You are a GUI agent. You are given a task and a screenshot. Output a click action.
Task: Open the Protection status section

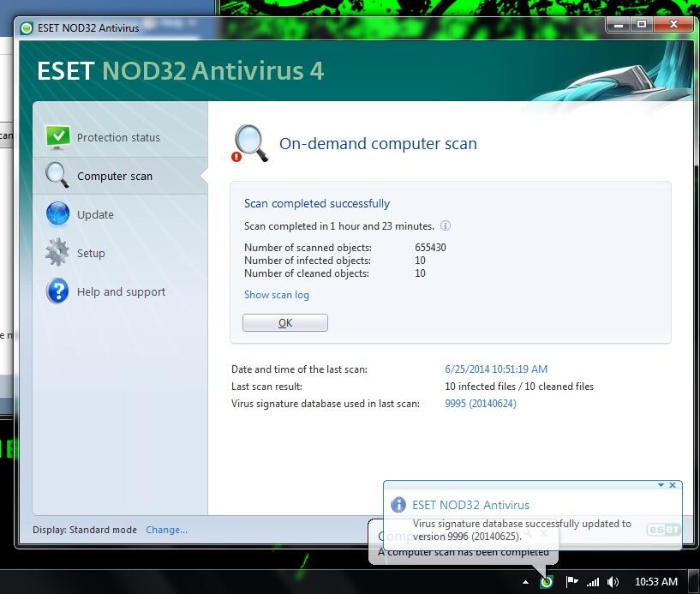[120, 137]
